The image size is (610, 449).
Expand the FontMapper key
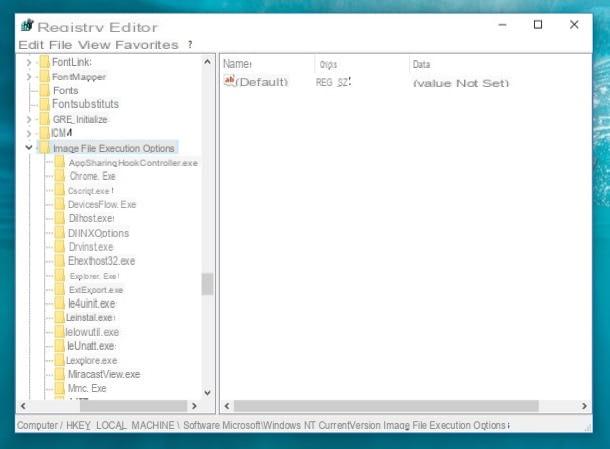[29, 77]
